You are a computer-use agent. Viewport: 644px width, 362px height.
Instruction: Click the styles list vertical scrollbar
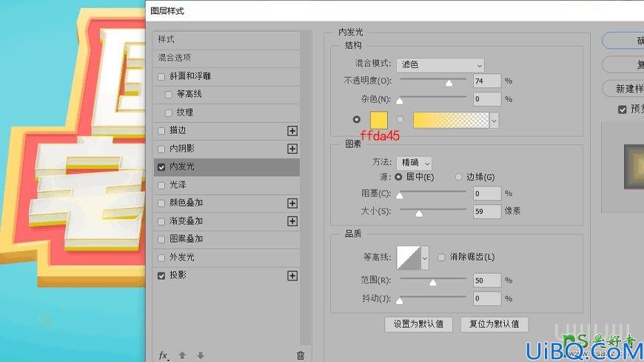pos(305,187)
